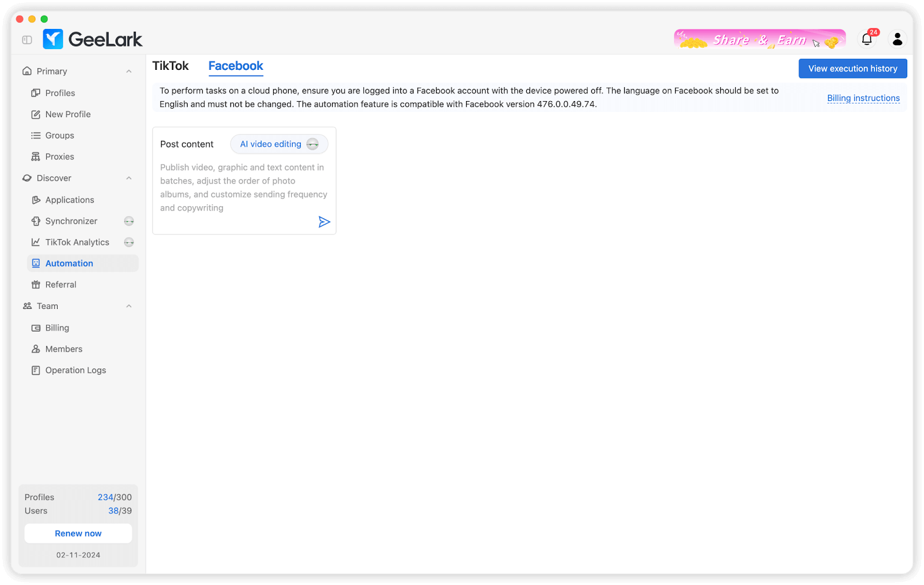This screenshot has width=924, height=585.
Task: Click the Share & Earn banner
Action: tap(759, 39)
